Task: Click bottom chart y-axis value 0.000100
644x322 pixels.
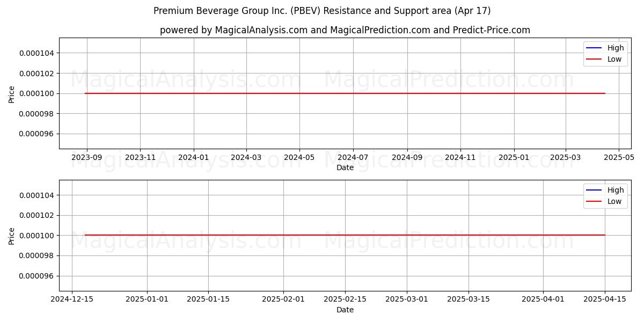Action: click(x=36, y=236)
